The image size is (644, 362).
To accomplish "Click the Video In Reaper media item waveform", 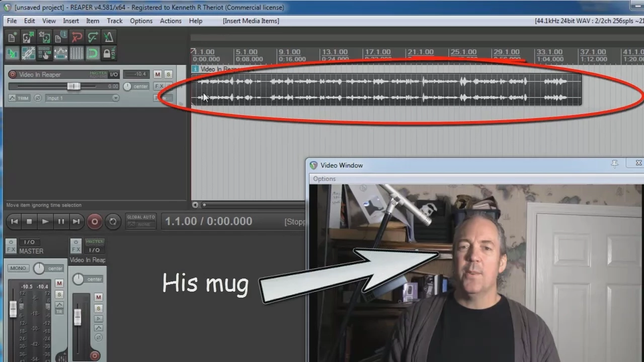I will pyautogui.click(x=386, y=89).
